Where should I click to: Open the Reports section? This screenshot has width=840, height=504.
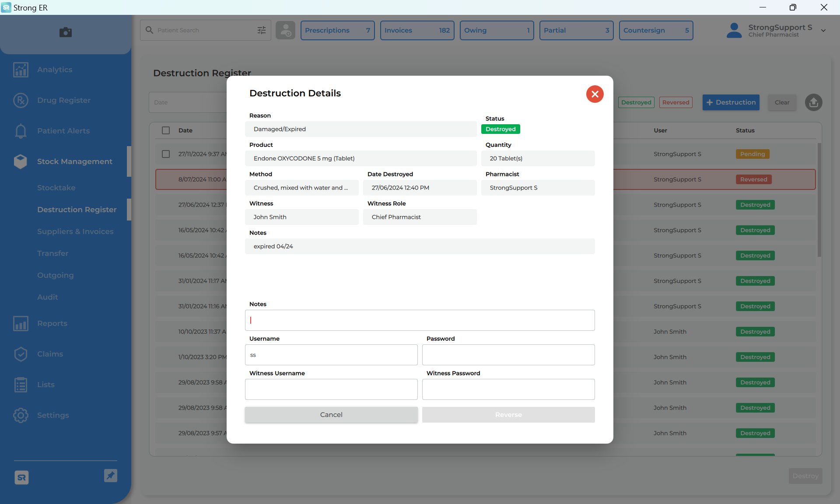pos(52,323)
